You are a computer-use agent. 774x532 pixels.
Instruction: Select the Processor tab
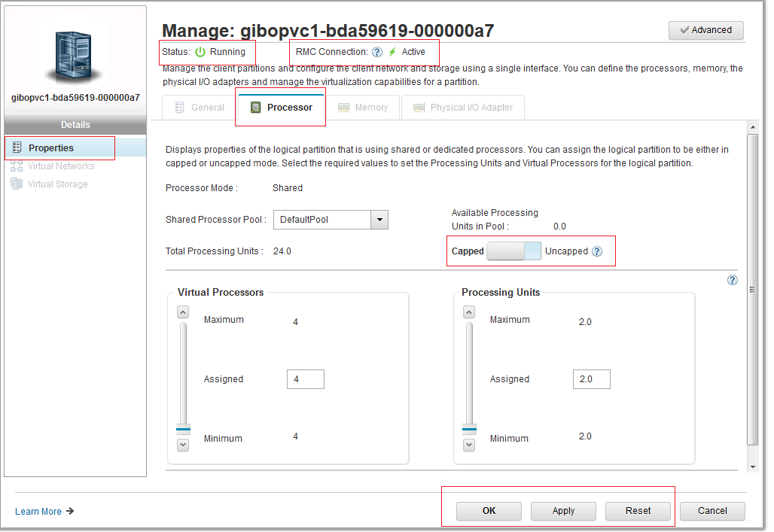click(x=282, y=107)
